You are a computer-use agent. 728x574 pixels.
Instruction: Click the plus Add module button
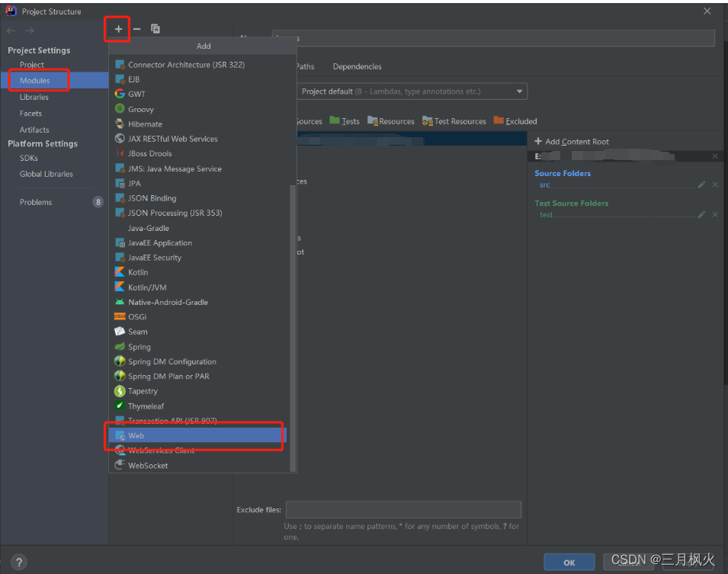118,29
